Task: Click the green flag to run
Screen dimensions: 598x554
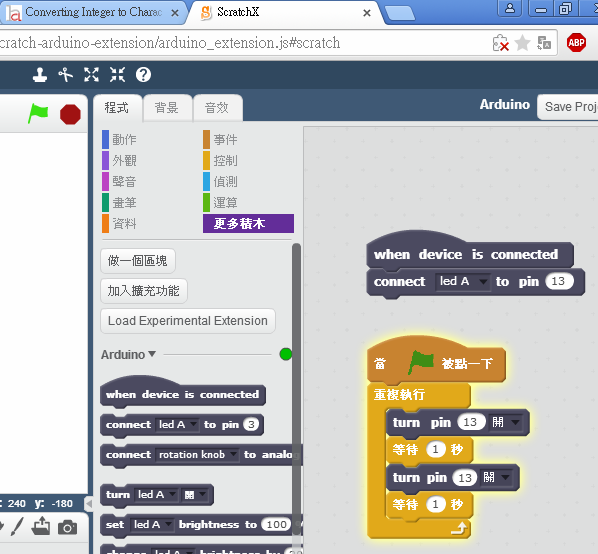Action: pyautogui.click(x=38, y=113)
